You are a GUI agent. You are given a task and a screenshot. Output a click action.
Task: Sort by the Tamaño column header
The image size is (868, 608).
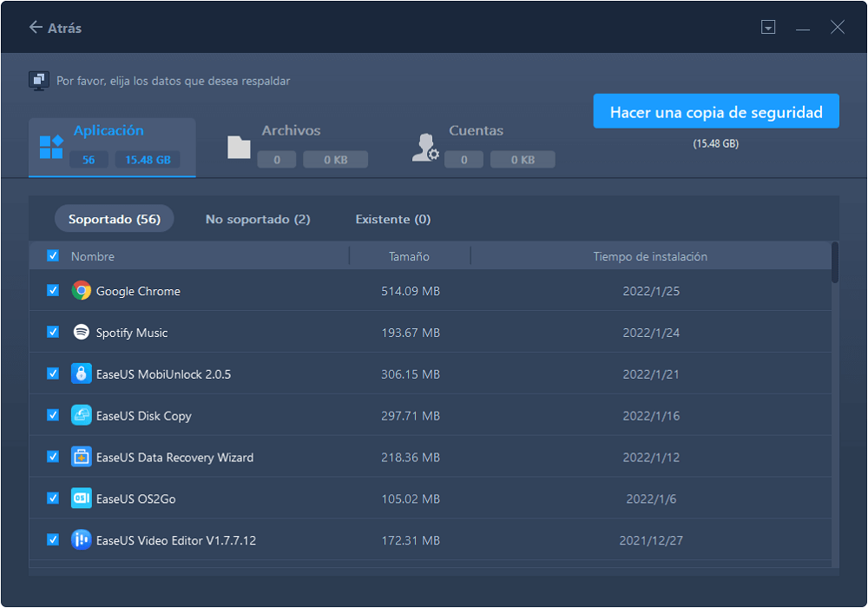pyautogui.click(x=409, y=256)
